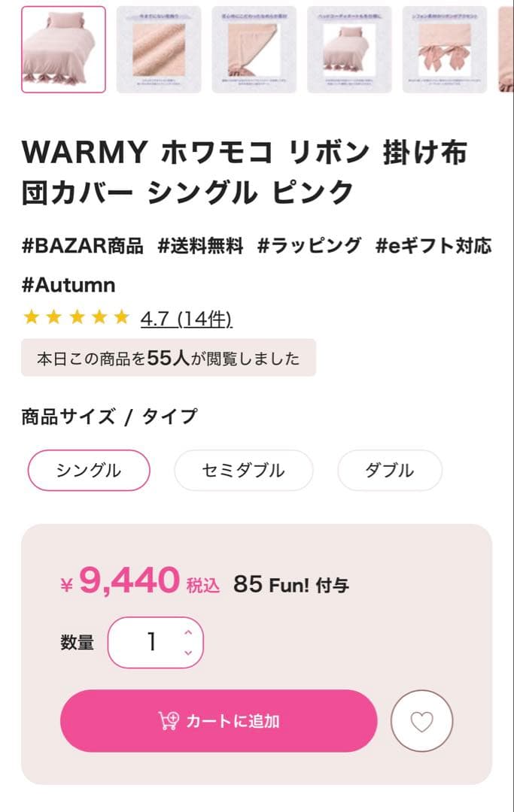Click the #eギフト対応 hashtag
The height and width of the screenshot is (812, 514).
click(433, 246)
